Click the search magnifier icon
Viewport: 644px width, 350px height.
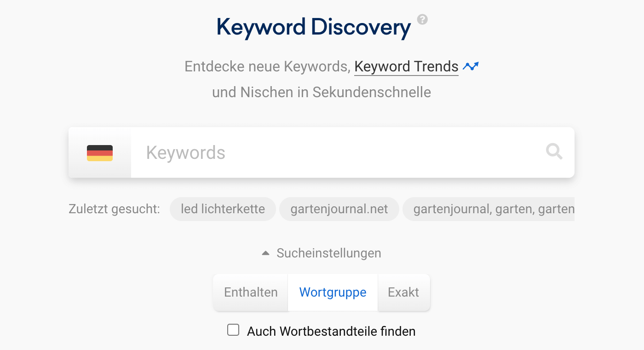point(554,152)
